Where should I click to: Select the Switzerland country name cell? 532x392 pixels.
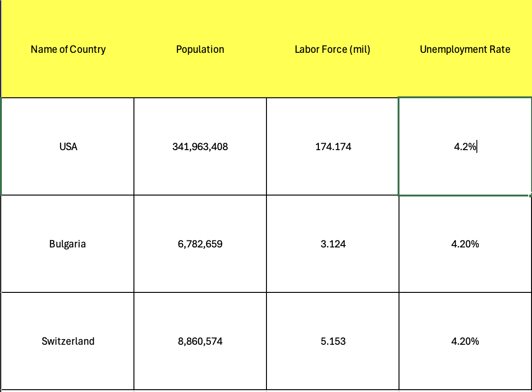pyautogui.click(x=68, y=341)
